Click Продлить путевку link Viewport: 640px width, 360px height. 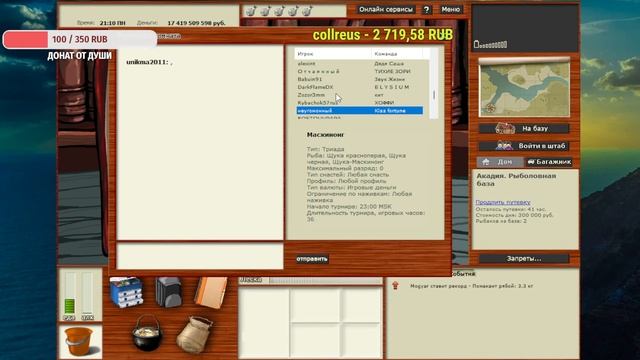(503, 202)
